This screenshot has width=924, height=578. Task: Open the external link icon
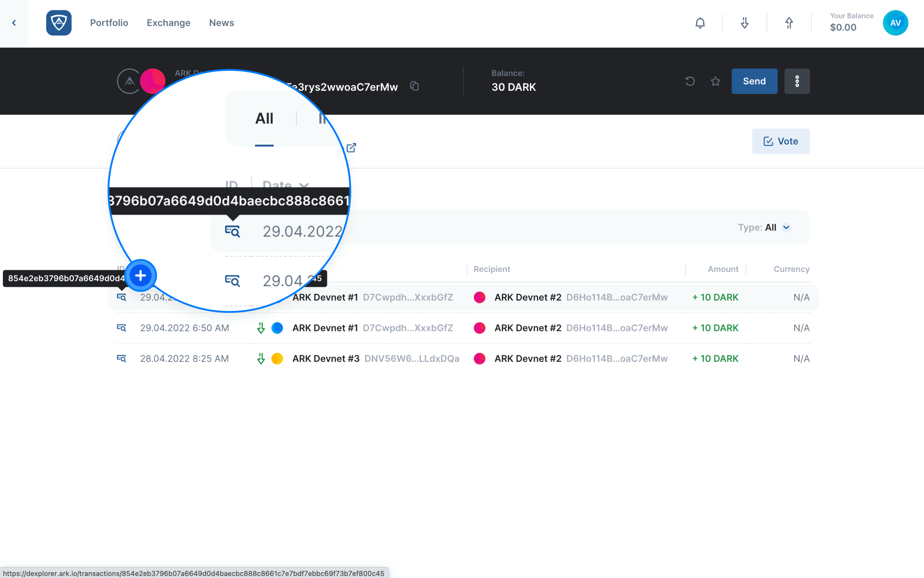pos(351,147)
